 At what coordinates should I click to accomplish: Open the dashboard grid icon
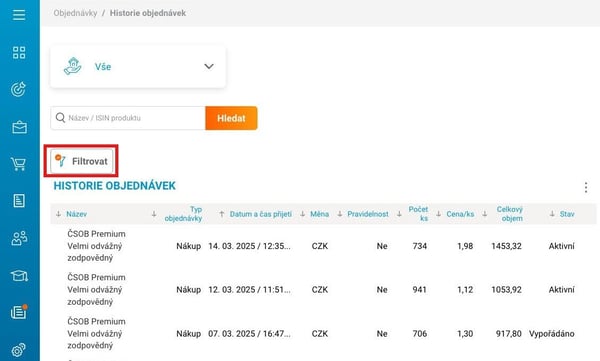(x=19, y=52)
